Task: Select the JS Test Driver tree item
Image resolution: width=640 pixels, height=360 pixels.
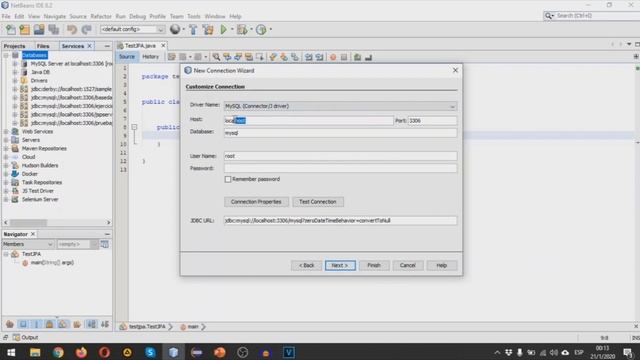Action: (x=38, y=191)
